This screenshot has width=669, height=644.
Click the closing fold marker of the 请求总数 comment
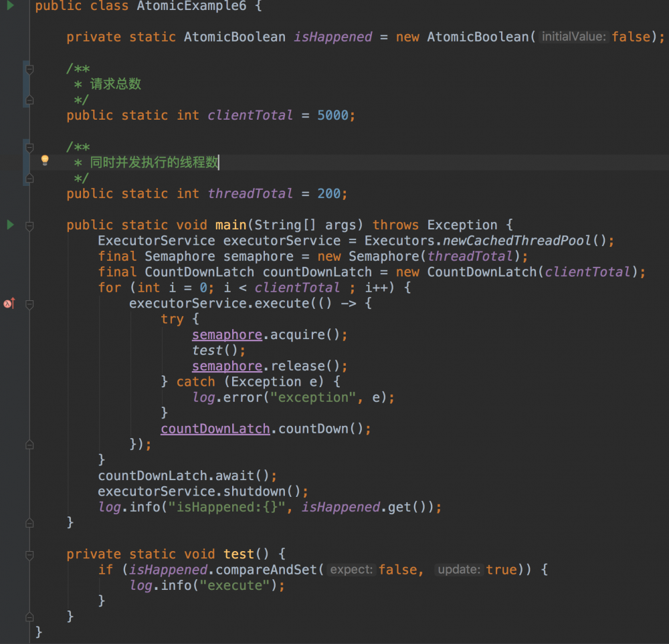coord(29,100)
